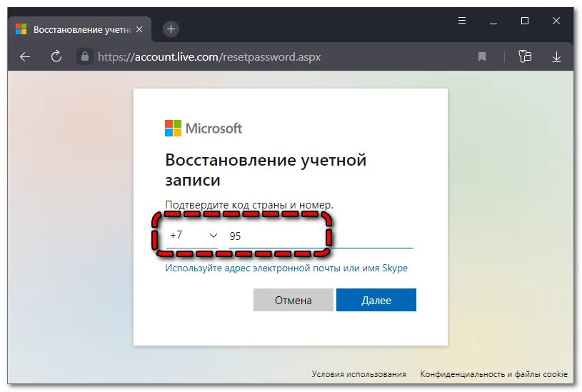
Task: Select the Восстановление учетной записи tab
Action: pos(79,29)
